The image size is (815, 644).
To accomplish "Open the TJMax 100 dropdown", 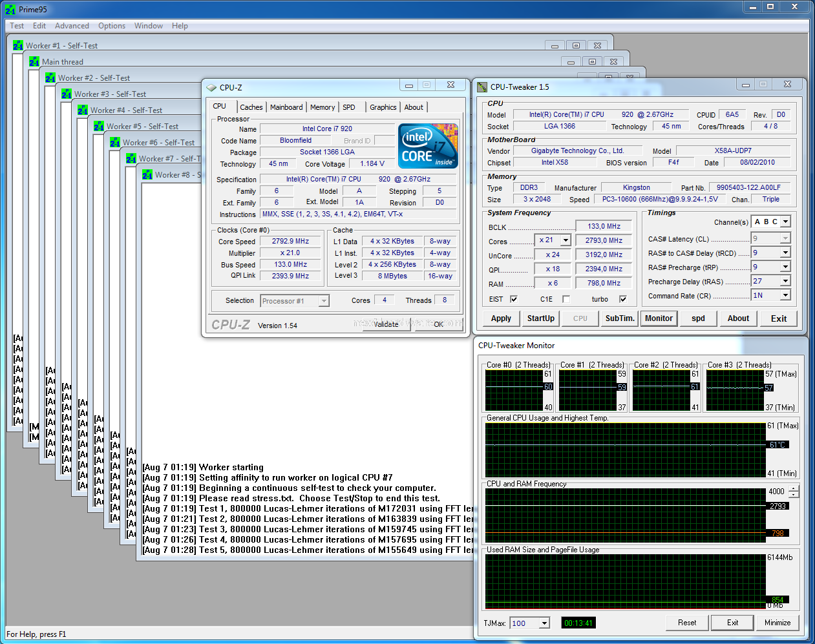I will coord(544,623).
